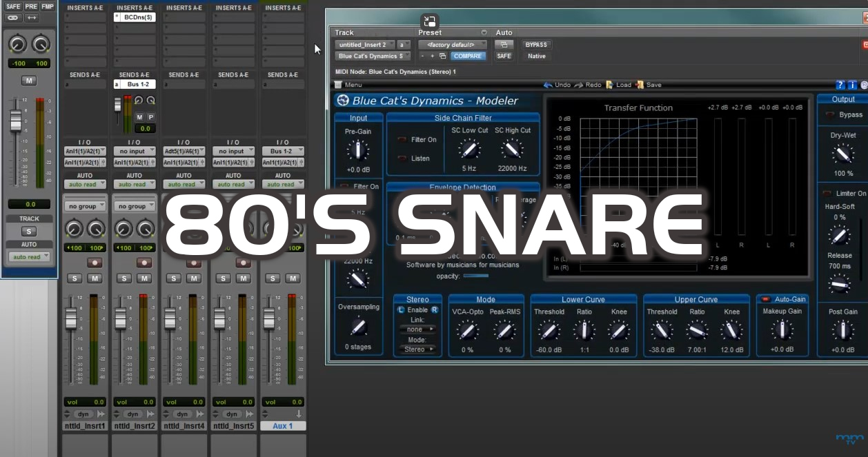The image size is (868, 457).
Task: Select the Aux 1 track name
Action: click(283, 426)
